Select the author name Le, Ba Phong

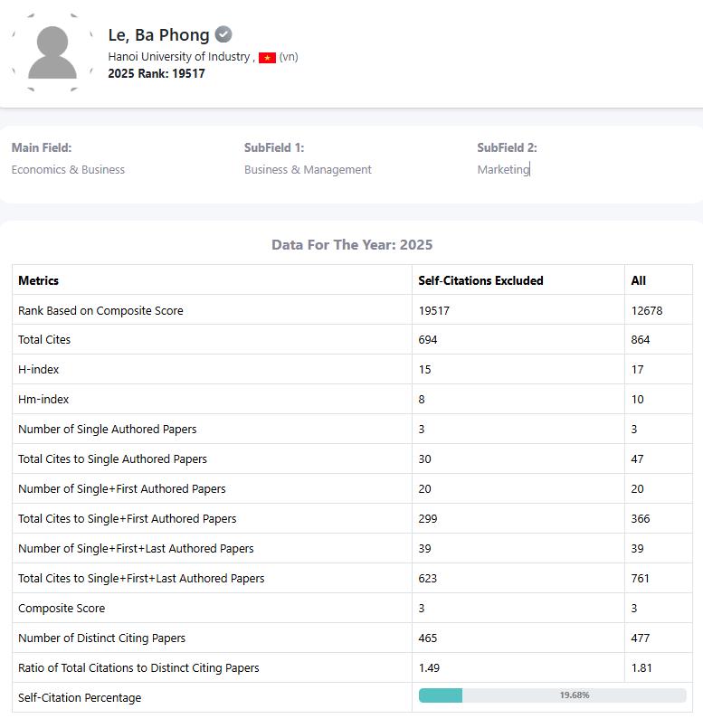point(158,35)
